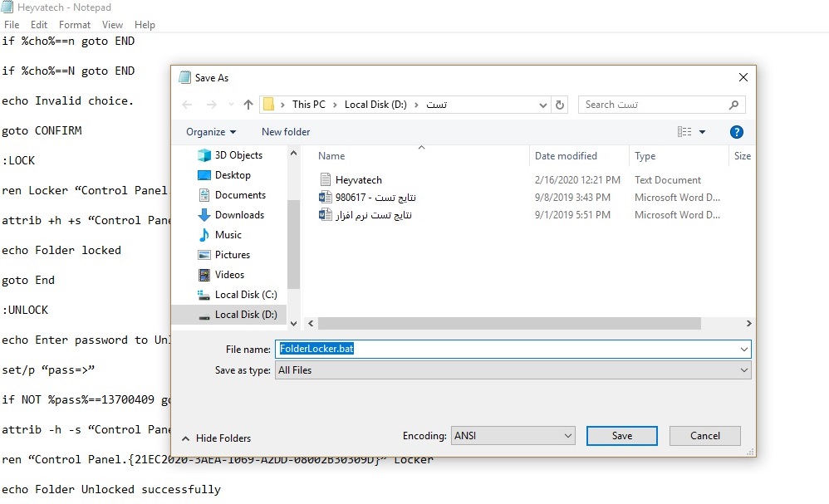Sort files by Type column

645,156
